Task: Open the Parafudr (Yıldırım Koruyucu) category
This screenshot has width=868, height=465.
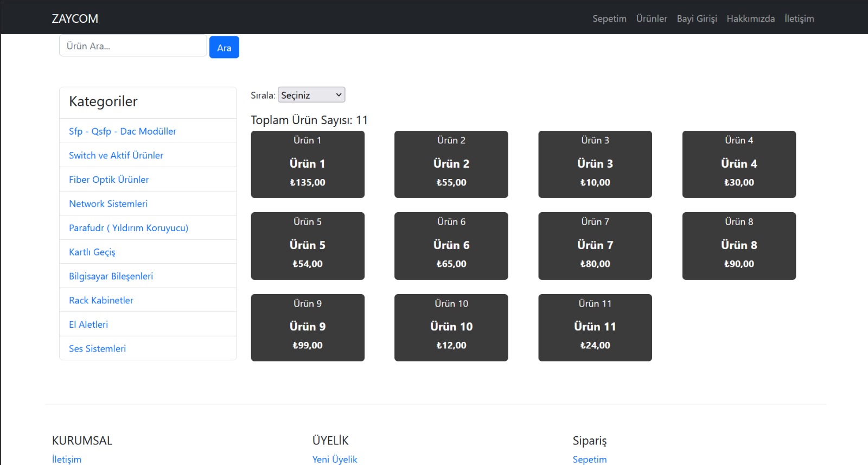Action: [x=129, y=228]
